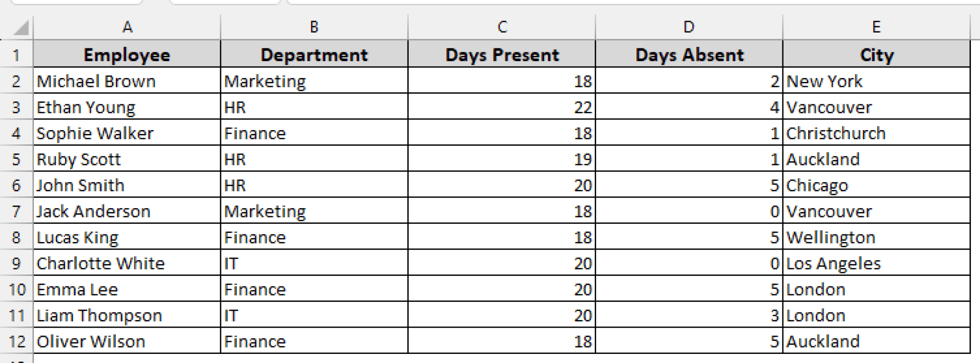Select the Christchurch city cell
Screen dimensions: 980x363
pyautogui.click(x=876, y=133)
